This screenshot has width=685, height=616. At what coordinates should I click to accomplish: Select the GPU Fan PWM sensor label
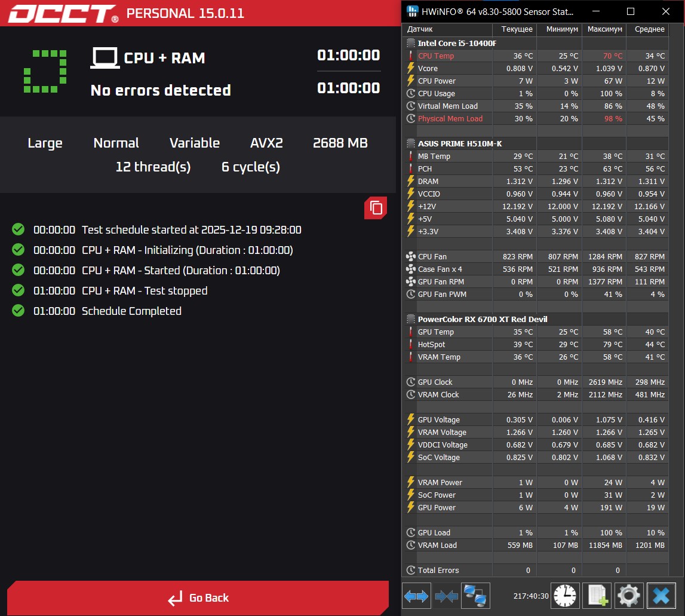(442, 294)
